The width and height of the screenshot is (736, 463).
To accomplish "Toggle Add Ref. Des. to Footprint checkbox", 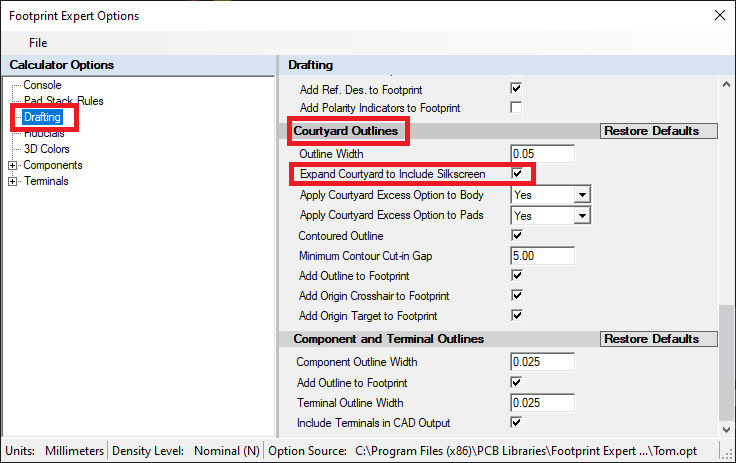I will [x=517, y=89].
